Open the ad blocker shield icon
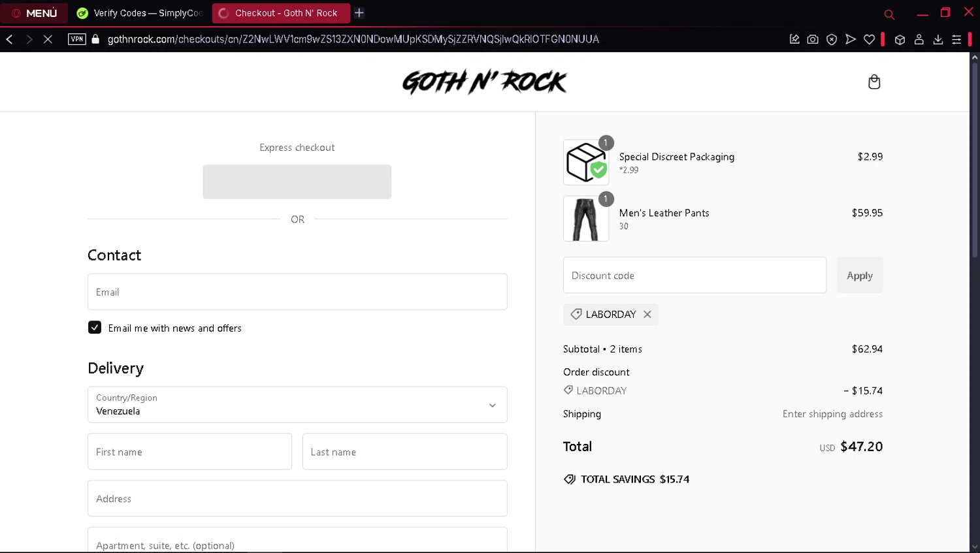This screenshot has width=980, height=553. [832, 39]
